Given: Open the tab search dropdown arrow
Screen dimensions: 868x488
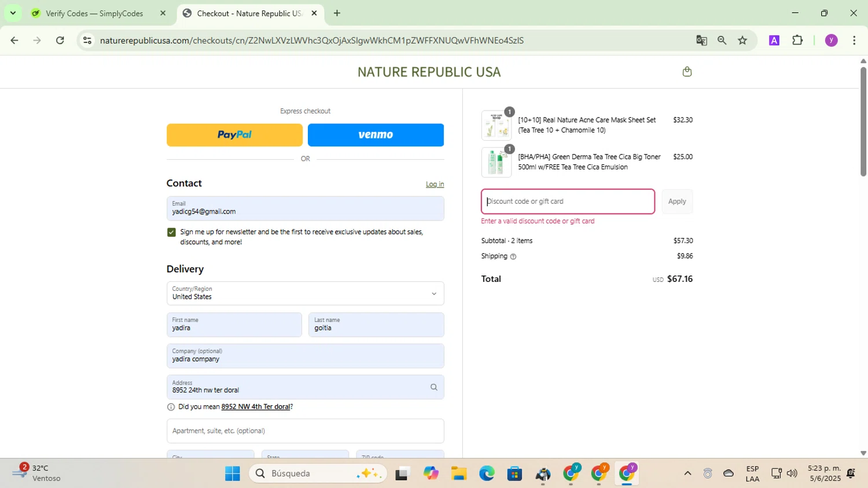Looking at the screenshot, I should point(13,13).
